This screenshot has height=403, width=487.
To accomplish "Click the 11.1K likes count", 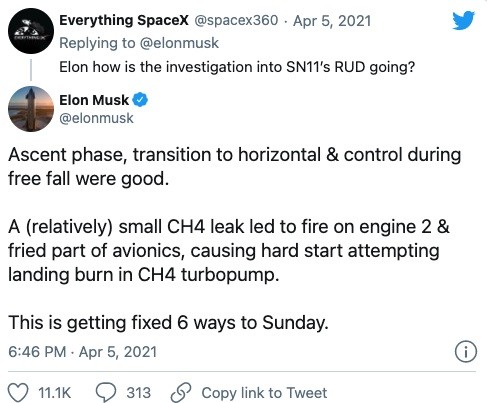I will (54, 393).
